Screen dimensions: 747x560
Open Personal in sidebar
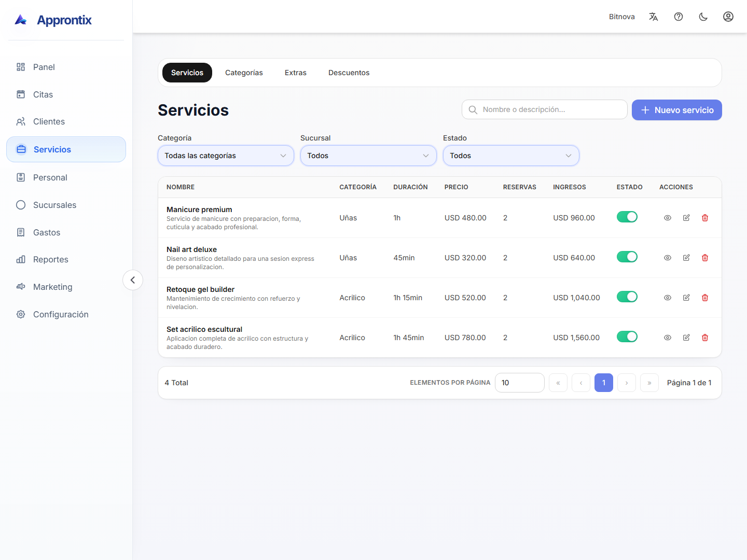pyautogui.click(x=66, y=177)
